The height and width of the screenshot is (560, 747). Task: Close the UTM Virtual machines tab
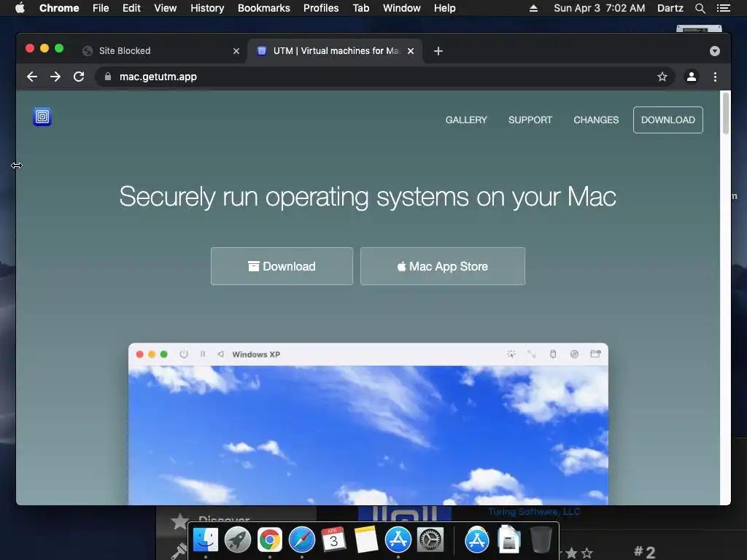(x=411, y=51)
